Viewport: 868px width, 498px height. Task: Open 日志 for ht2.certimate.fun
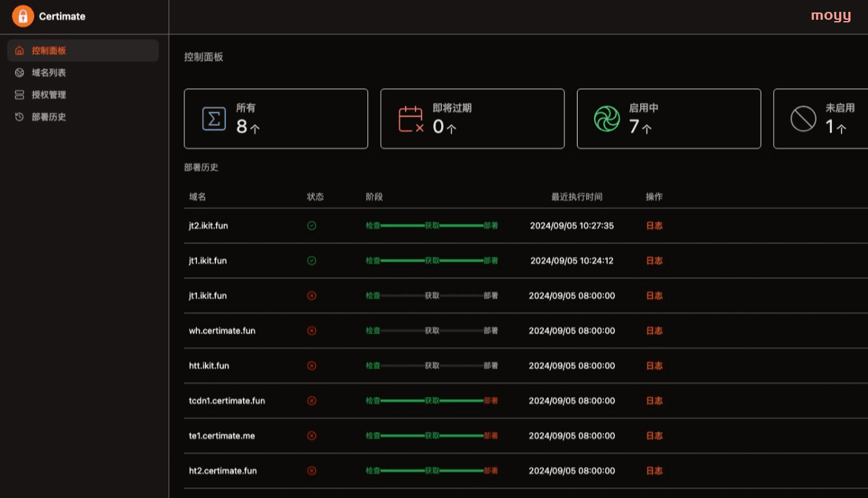point(654,470)
